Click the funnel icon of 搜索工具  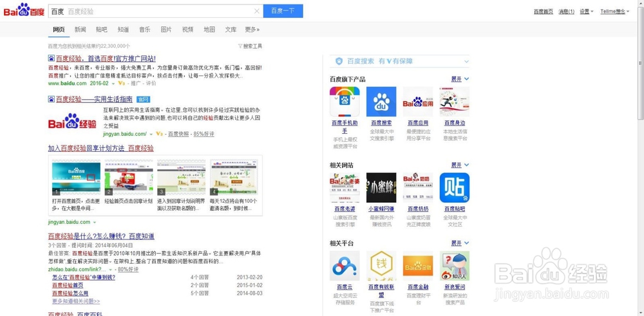pyautogui.click(x=240, y=46)
